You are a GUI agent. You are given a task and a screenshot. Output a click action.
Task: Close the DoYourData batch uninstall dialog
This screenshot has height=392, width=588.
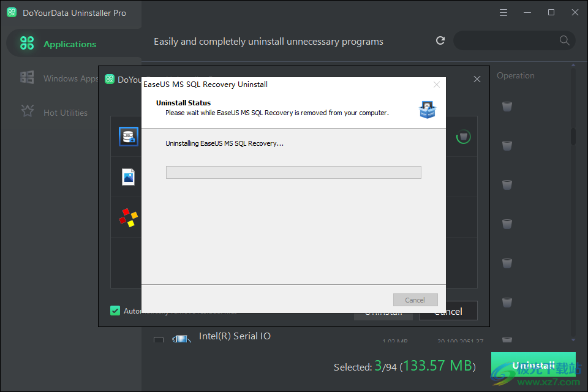[477, 79]
